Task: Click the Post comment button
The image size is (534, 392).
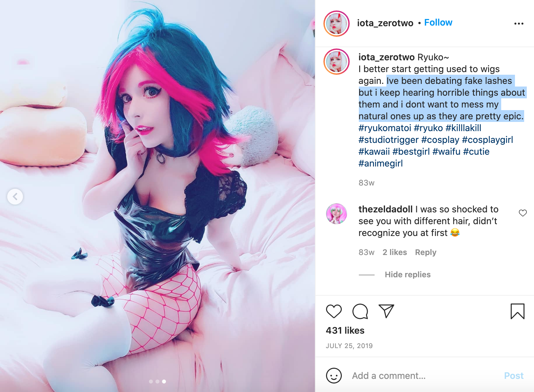Action: click(x=514, y=376)
